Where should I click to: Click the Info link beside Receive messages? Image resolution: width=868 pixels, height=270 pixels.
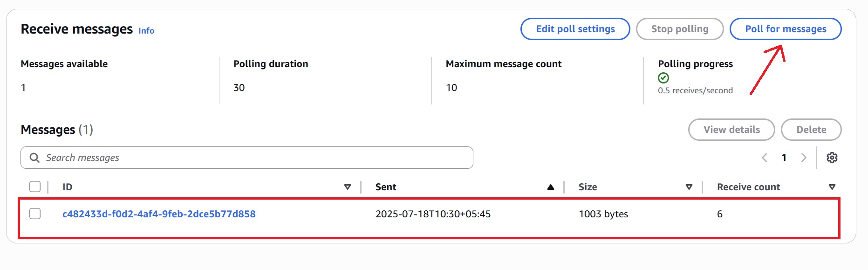(x=146, y=31)
